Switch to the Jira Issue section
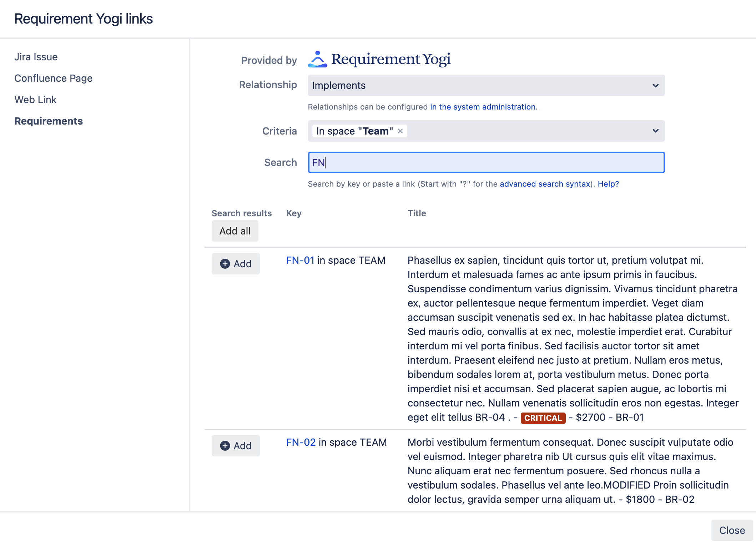 pos(36,57)
